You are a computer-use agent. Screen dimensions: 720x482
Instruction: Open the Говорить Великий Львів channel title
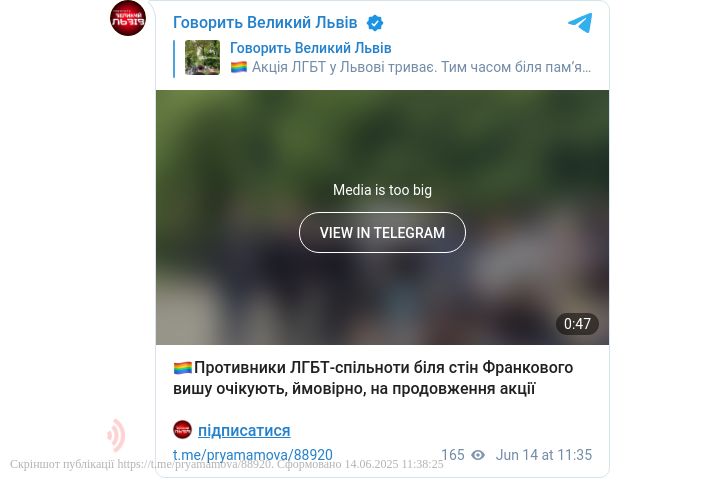[265, 22]
